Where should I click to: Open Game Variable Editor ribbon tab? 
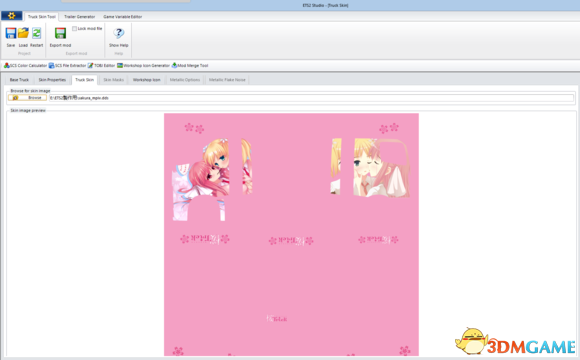(122, 17)
